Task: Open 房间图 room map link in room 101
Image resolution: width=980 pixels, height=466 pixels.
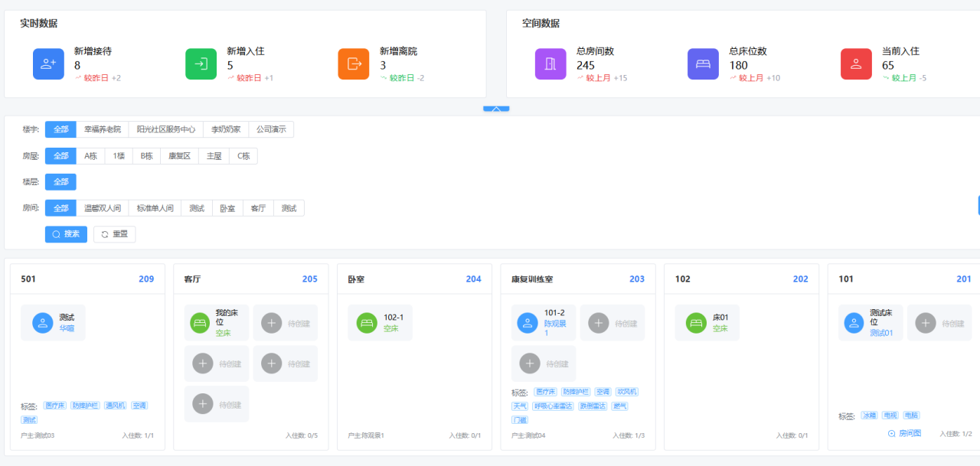Action: pyautogui.click(x=904, y=433)
